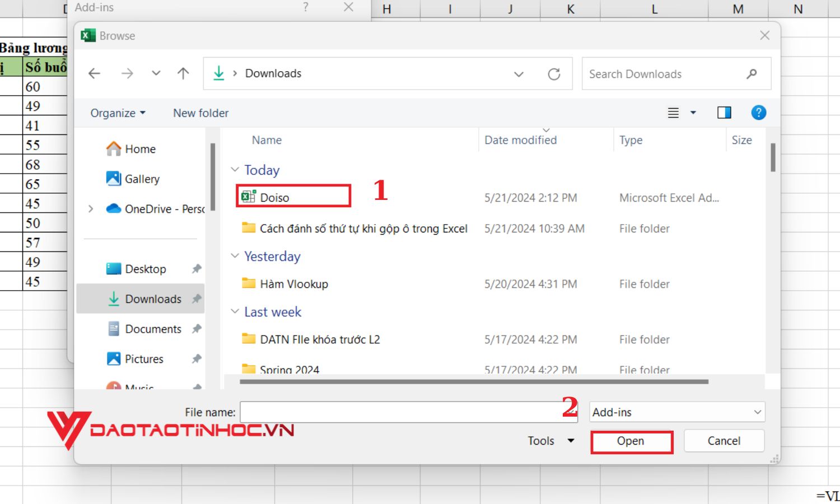Open the Organize menu
This screenshot has width=840, height=504.
point(118,113)
